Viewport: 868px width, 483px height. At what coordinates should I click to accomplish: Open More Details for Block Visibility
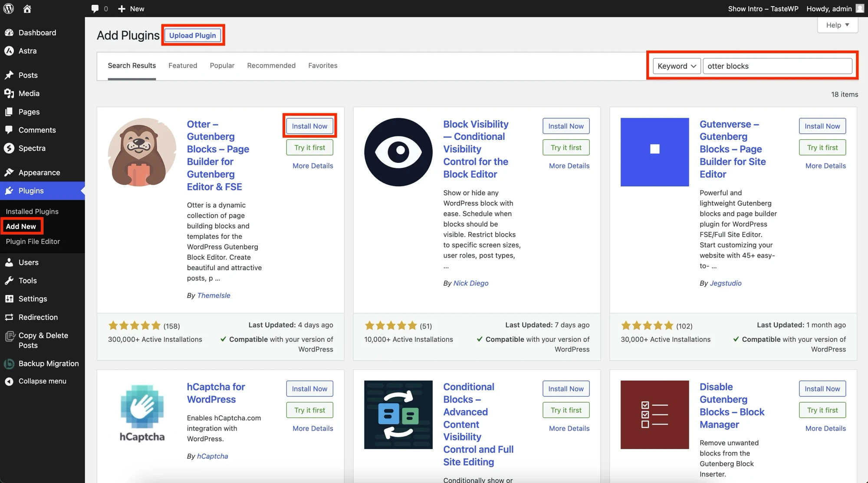point(569,165)
